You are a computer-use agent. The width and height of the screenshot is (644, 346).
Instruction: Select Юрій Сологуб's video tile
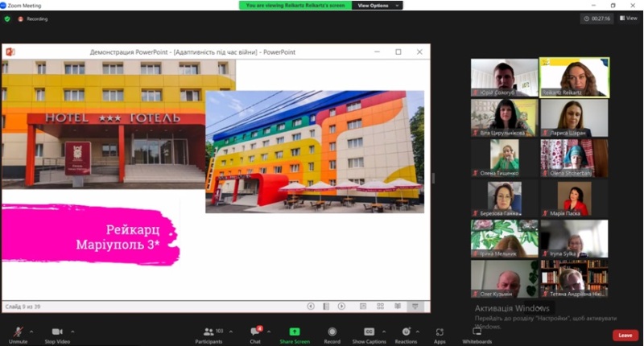pos(505,77)
